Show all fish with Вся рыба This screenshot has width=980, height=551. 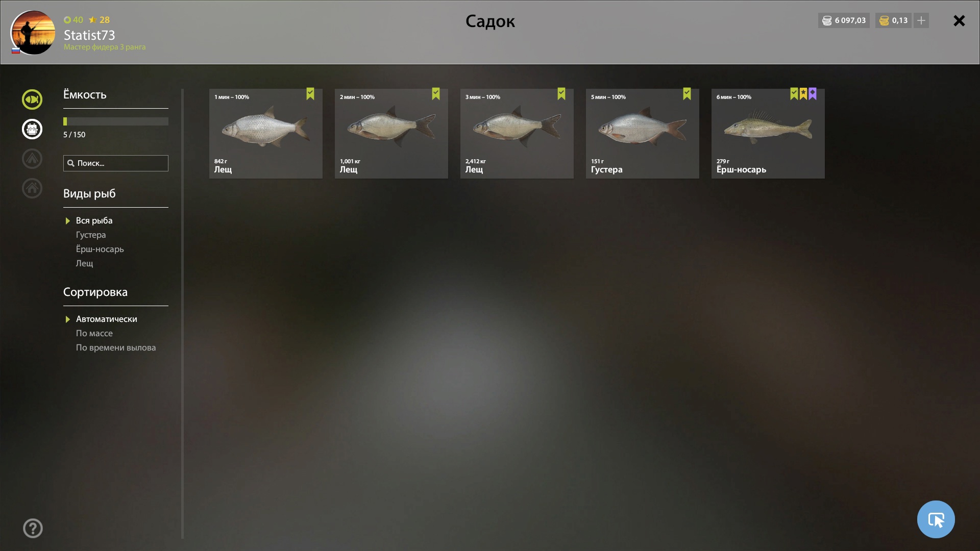coord(94,220)
